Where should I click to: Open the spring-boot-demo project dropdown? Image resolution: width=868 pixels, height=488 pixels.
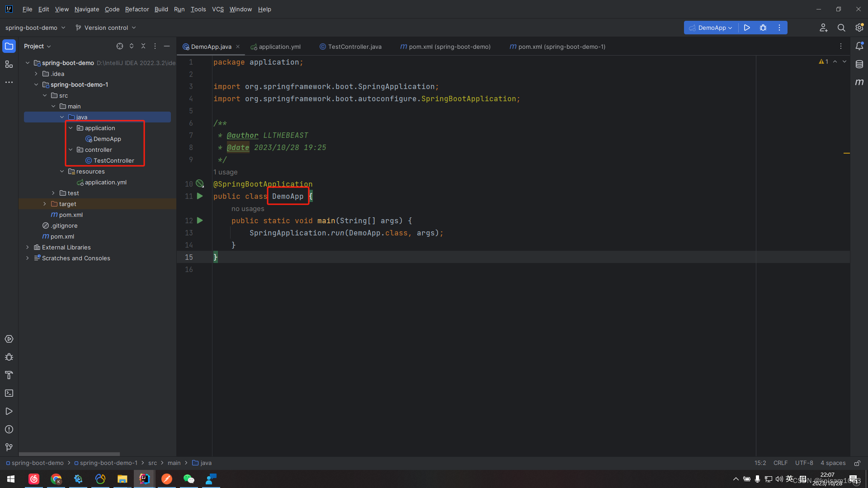tap(35, 28)
